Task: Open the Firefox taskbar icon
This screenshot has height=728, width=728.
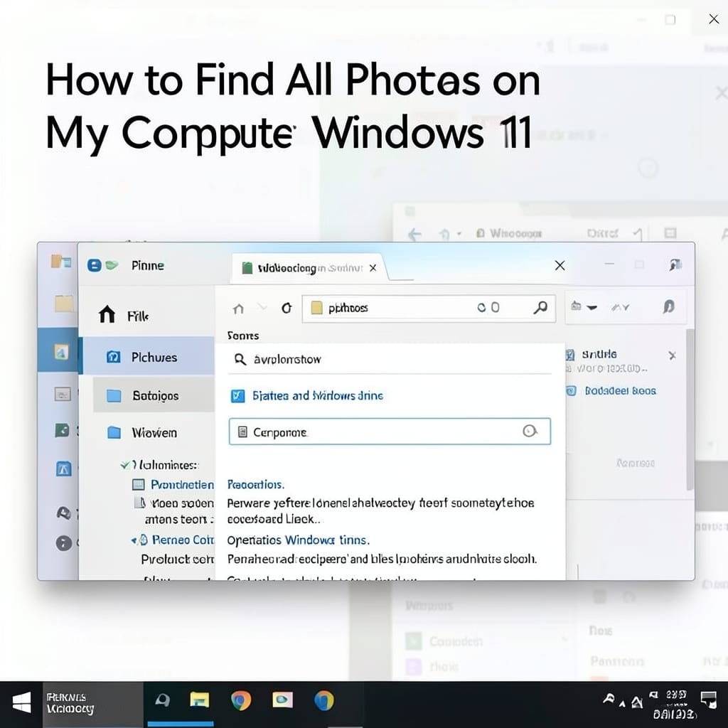Action: pyautogui.click(x=323, y=700)
